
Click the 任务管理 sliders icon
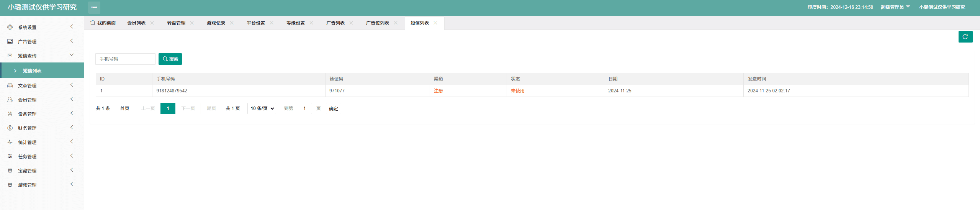[x=10, y=156]
